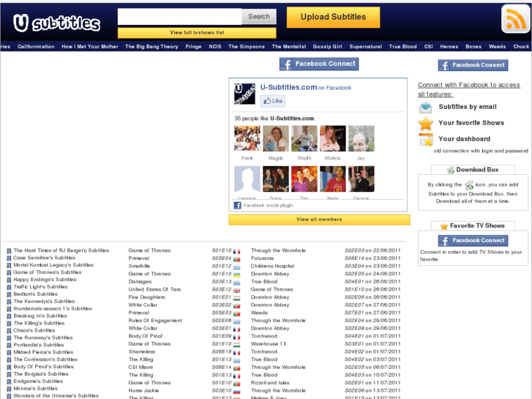Click the flag next to Futurama S05E04
The width and height of the screenshot is (532, 399).
pyautogui.click(x=236, y=258)
